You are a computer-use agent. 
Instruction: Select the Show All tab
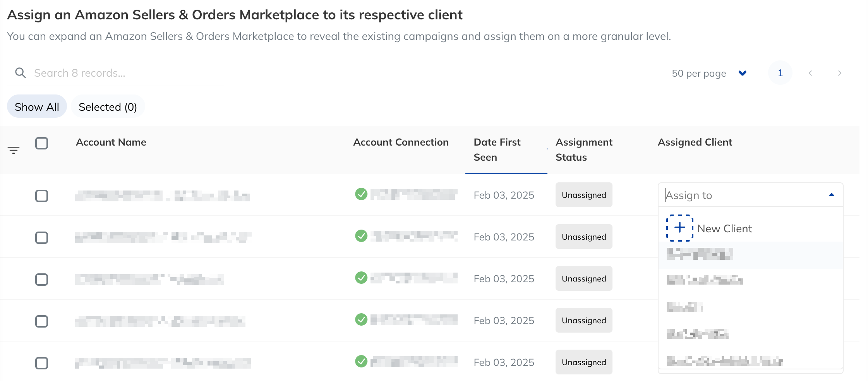click(37, 106)
